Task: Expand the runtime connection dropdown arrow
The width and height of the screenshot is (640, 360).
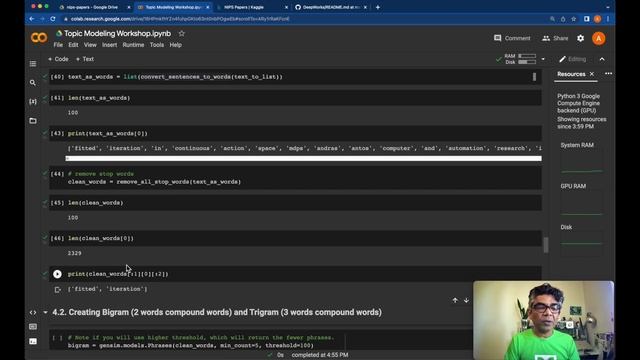Action: click(543, 59)
